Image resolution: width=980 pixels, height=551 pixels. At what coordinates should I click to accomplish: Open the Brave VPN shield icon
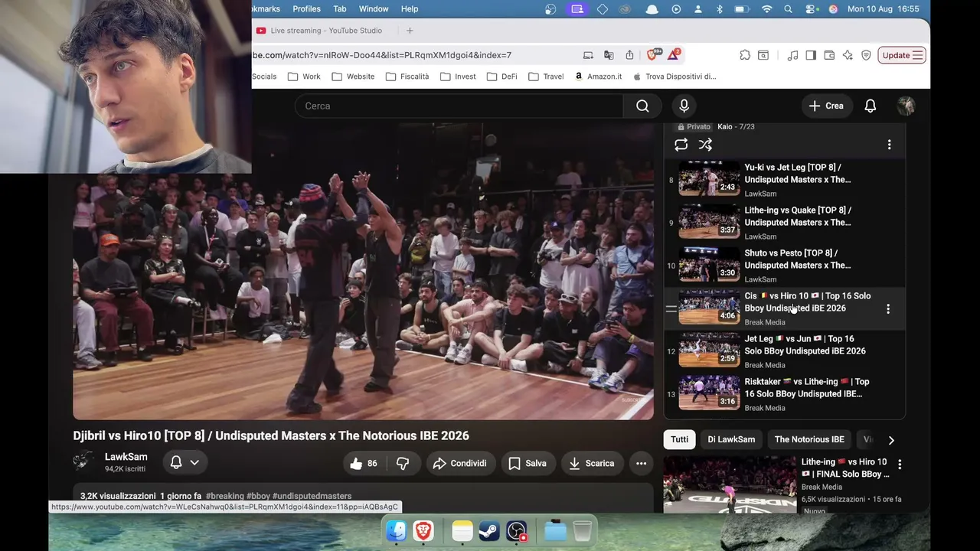pyautogui.click(x=866, y=55)
